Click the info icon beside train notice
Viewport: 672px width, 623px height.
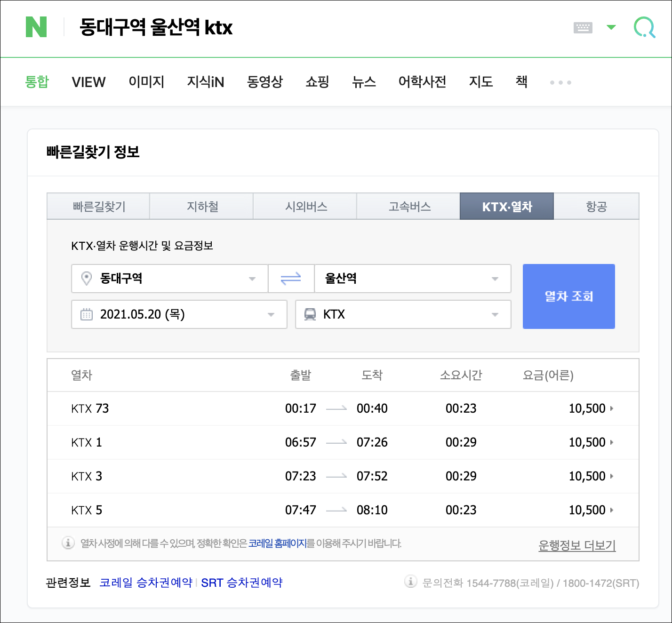pos(68,543)
